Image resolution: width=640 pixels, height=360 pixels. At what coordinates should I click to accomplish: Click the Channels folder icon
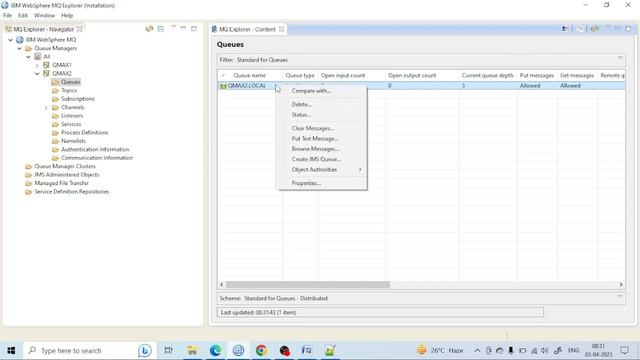pyautogui.click(x=56, y=107)
